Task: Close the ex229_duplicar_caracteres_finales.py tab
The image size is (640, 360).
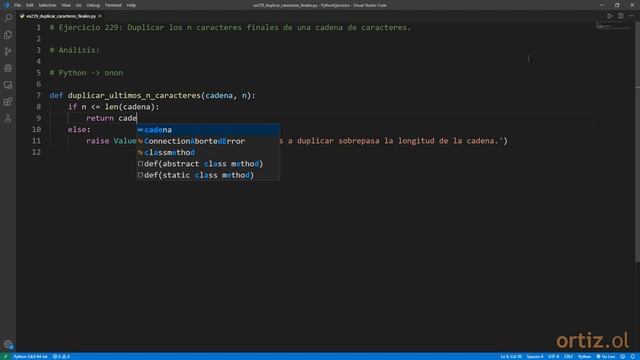Action: (100, 16)
